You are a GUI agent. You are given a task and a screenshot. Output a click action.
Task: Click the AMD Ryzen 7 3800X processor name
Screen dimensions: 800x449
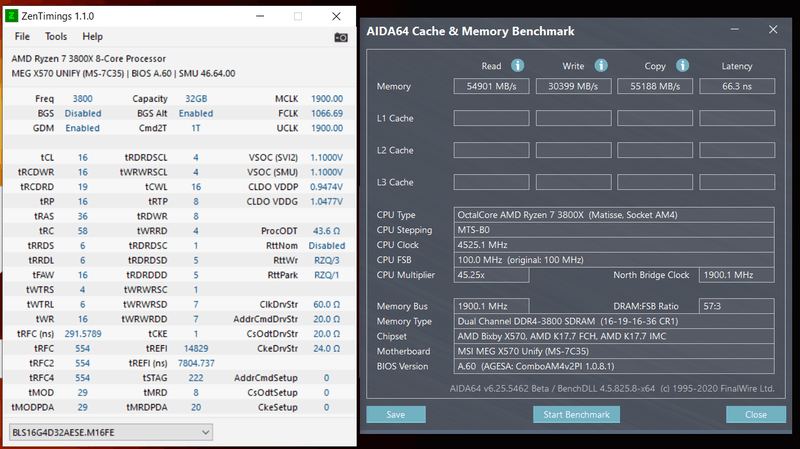[x=89, y=59]
